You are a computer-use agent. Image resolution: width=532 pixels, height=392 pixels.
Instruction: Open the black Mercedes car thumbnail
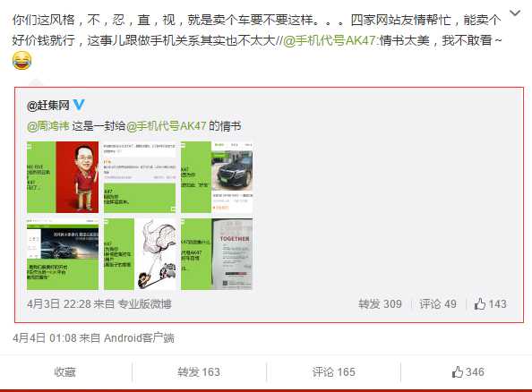(x=217, y=177)
